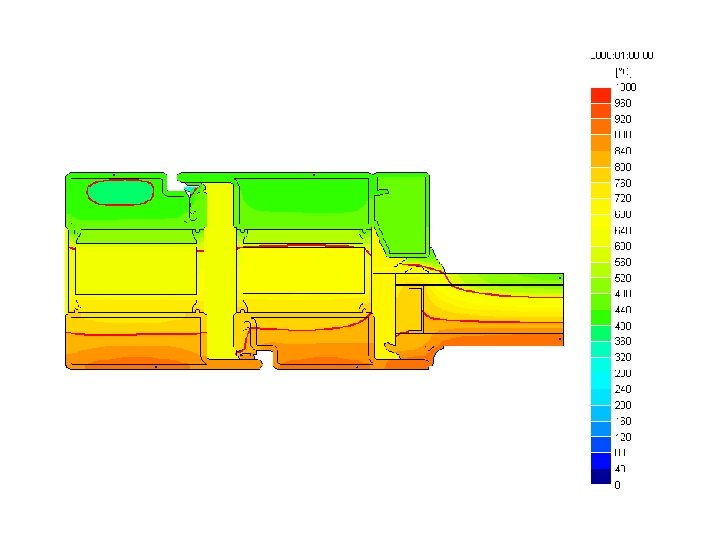Screen dimensions: 720x540
Task: Click the timestamp text above the legend
Action: tap(622, 56)
